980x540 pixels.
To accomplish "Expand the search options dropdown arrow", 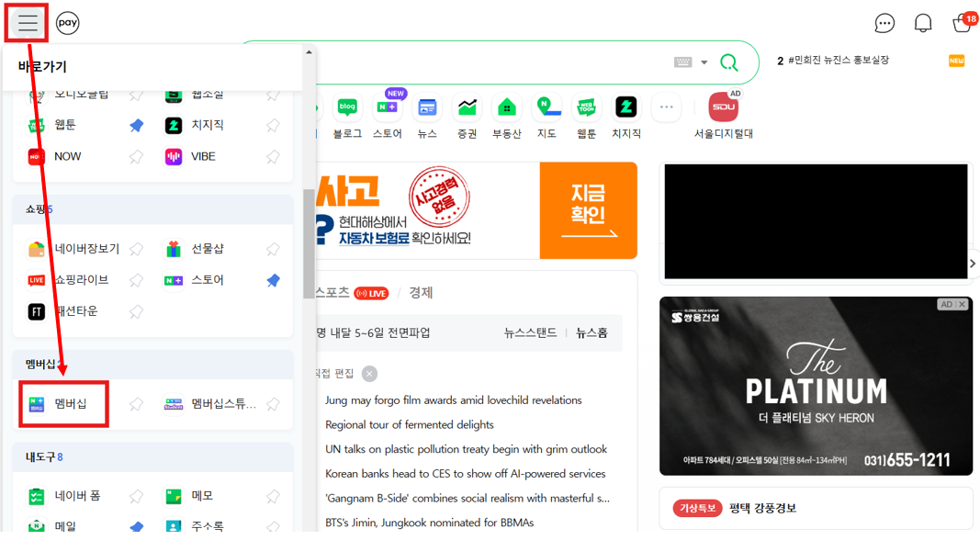I will (x=704, y=62).
